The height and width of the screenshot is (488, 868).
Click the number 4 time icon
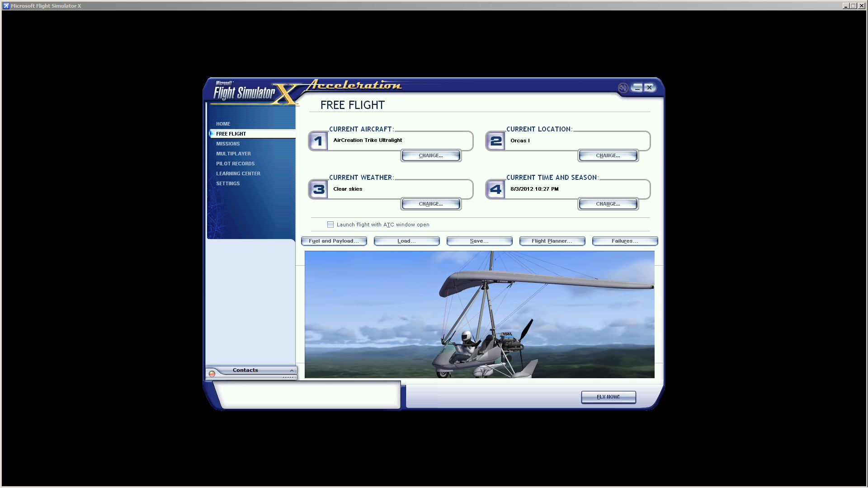495,189
